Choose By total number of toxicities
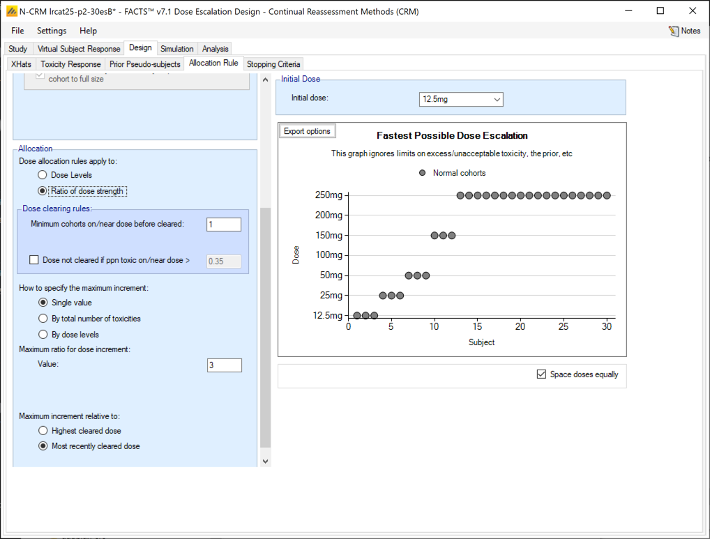Screen dimensions: 710x540 [42, 318]
